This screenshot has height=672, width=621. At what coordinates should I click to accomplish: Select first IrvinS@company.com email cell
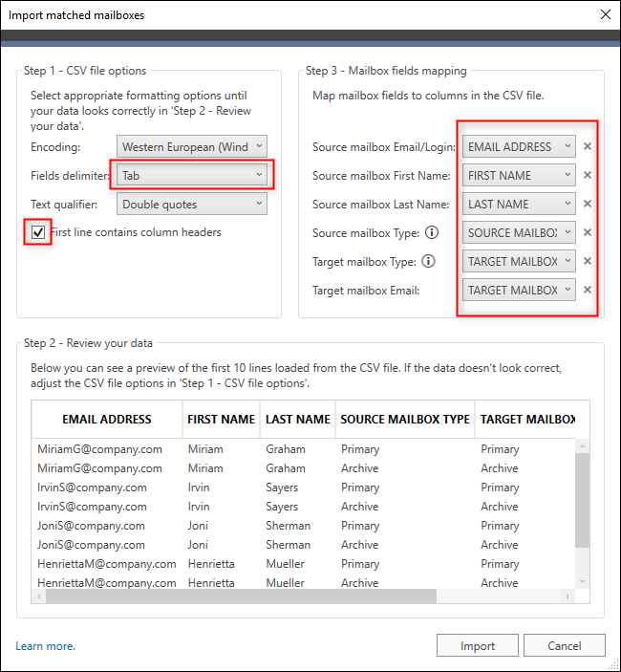pyautogui.click(x=92, y=488)
